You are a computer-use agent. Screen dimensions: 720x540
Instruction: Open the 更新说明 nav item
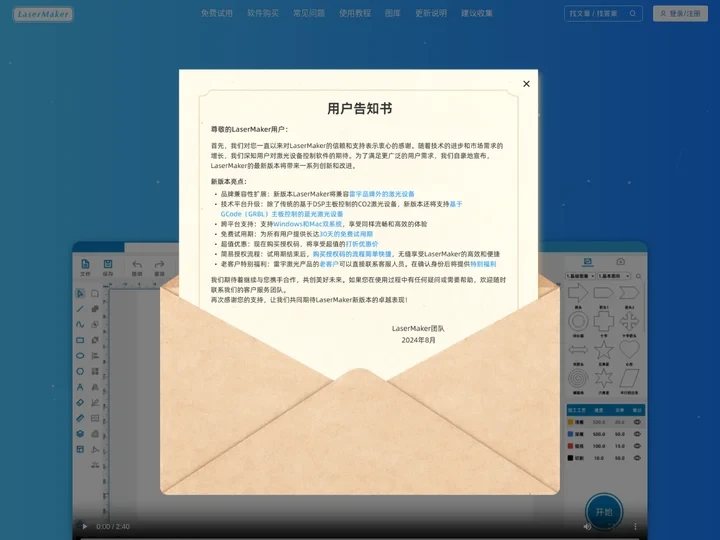point(431,13)
